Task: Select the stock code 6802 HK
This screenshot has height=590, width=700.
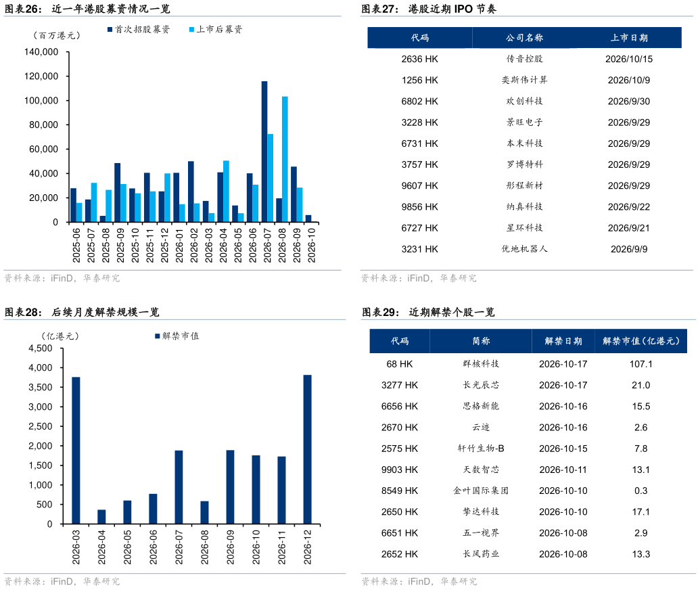Action: point(419,101)
